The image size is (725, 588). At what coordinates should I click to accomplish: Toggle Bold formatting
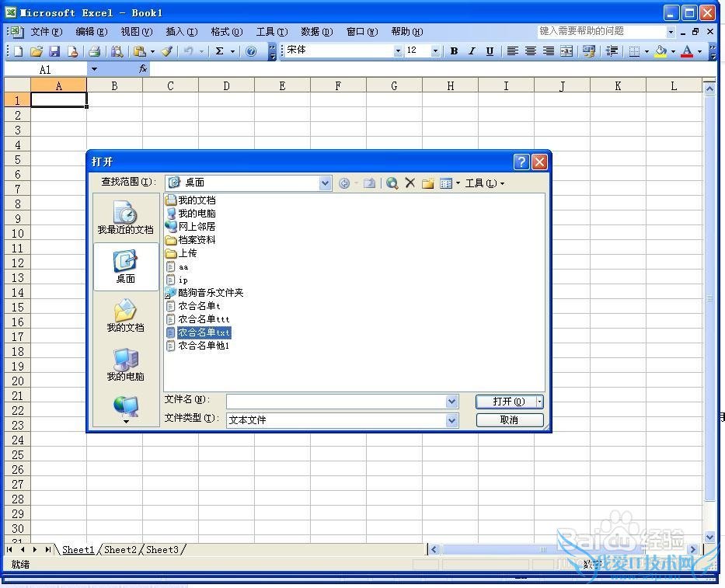(454, 51)
